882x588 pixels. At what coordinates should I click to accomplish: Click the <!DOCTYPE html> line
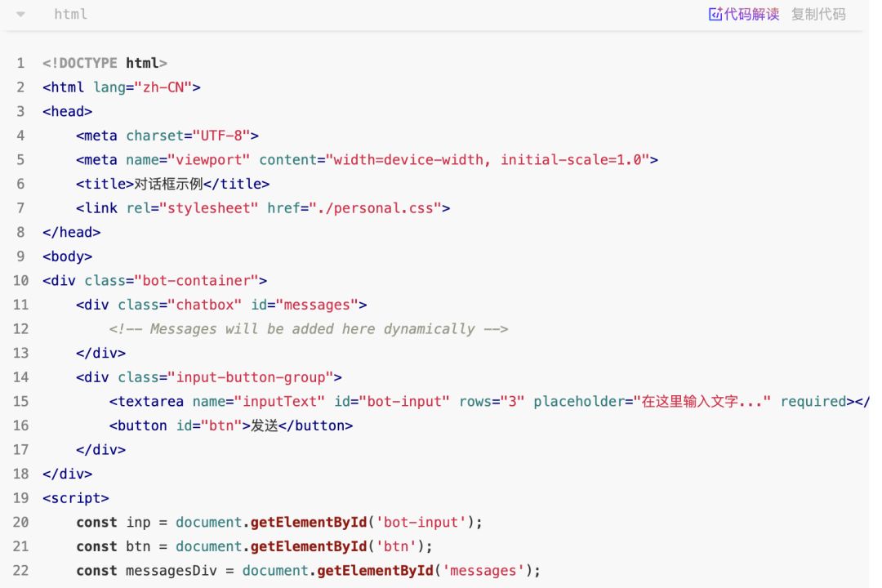[x=105, y=63]
